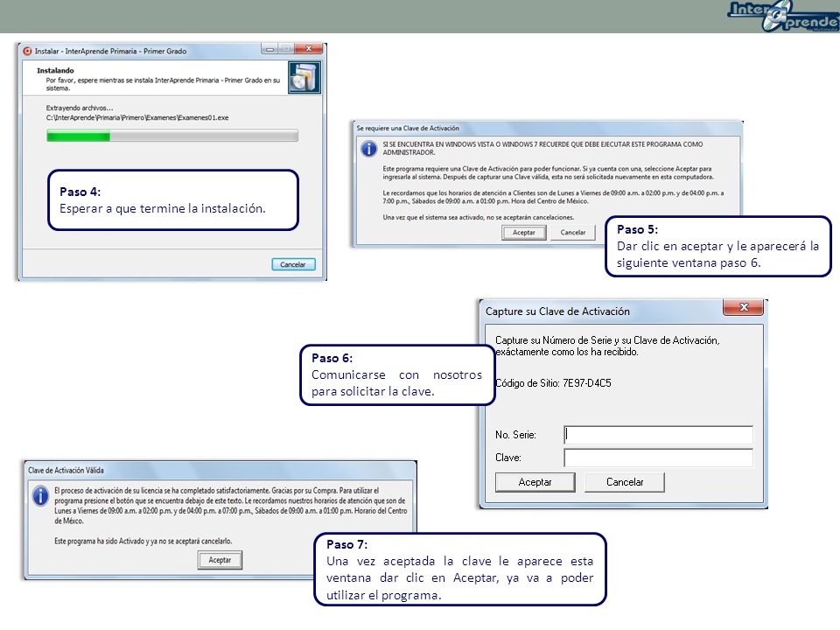Viewport: 840px width, 630px height.
Task: Close the 'Capture su Clave de Activación' dialog
Action: 744,307
